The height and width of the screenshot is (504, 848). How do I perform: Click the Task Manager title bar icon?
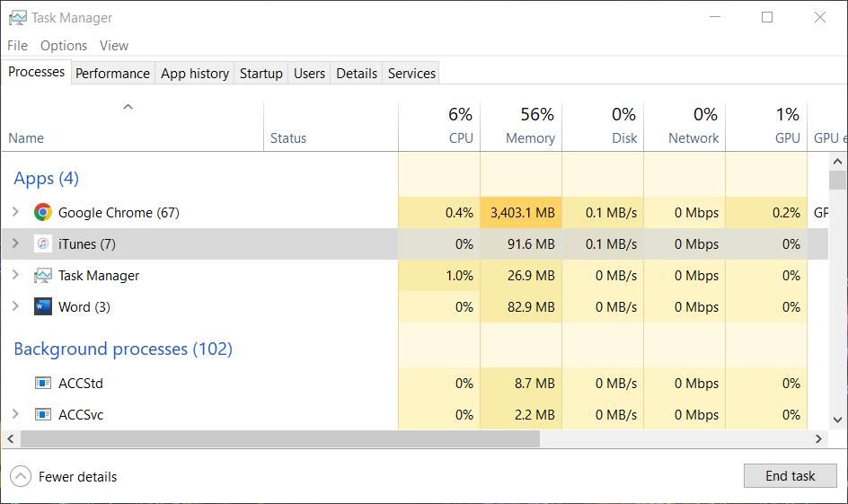coord(17,18)
